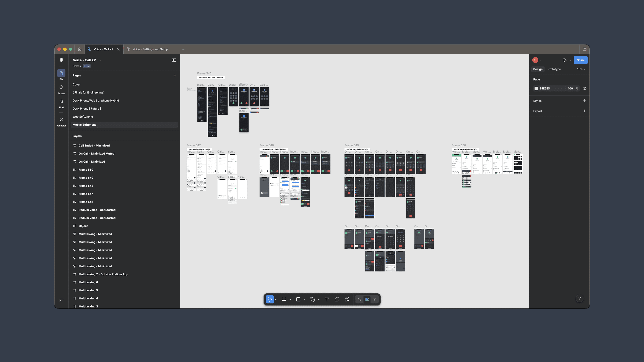Toggle page background color visibility eye

pyautogui.click(x=584, y=88)
